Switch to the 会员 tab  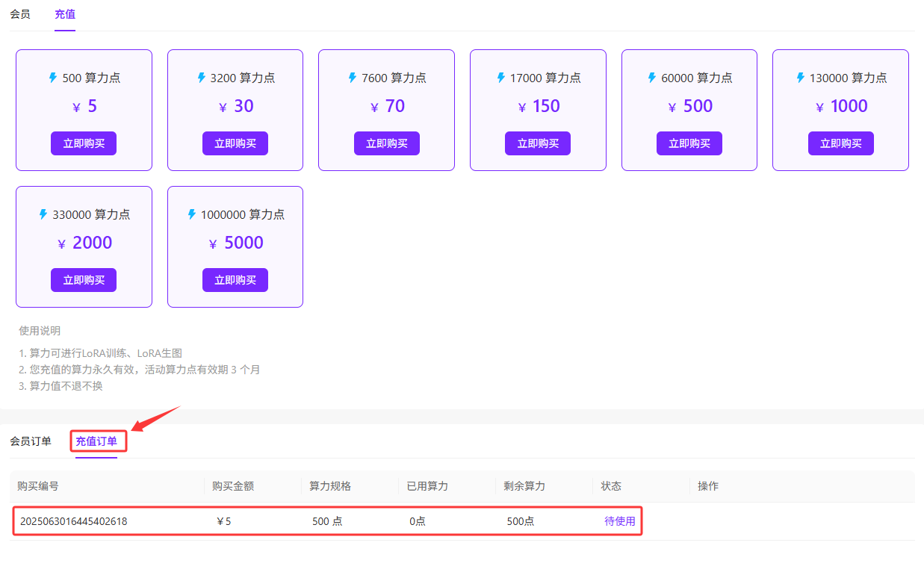(x=20, y=14)
